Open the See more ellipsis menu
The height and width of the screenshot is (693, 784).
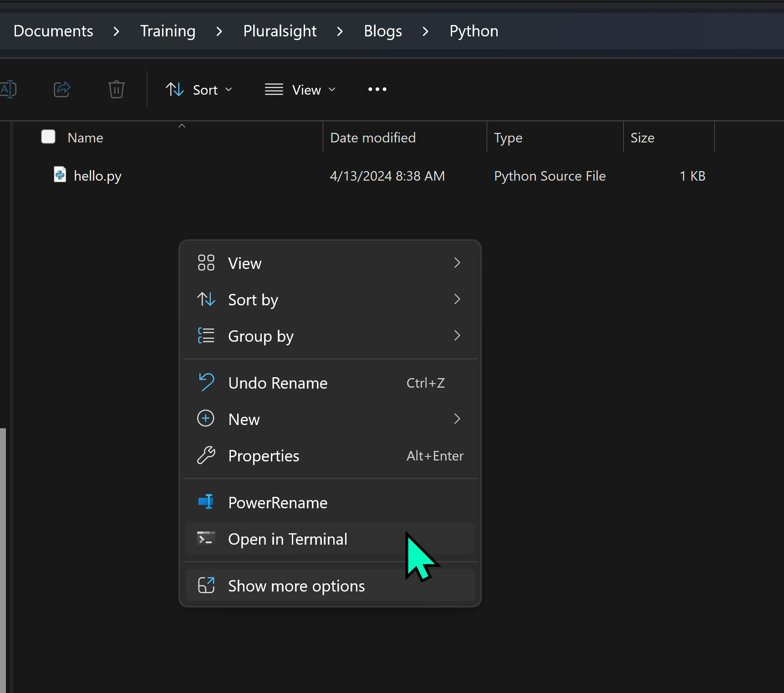[x=377, y=89]
